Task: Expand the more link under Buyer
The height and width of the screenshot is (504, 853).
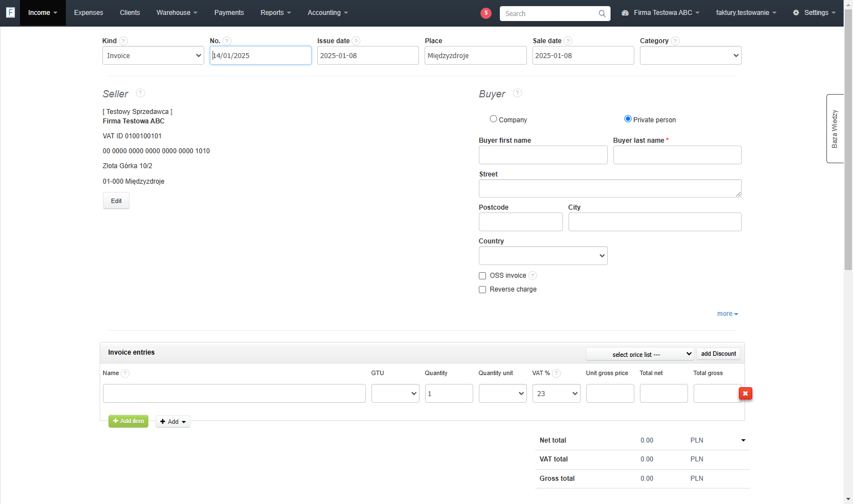Action: (x=727, y=314)
